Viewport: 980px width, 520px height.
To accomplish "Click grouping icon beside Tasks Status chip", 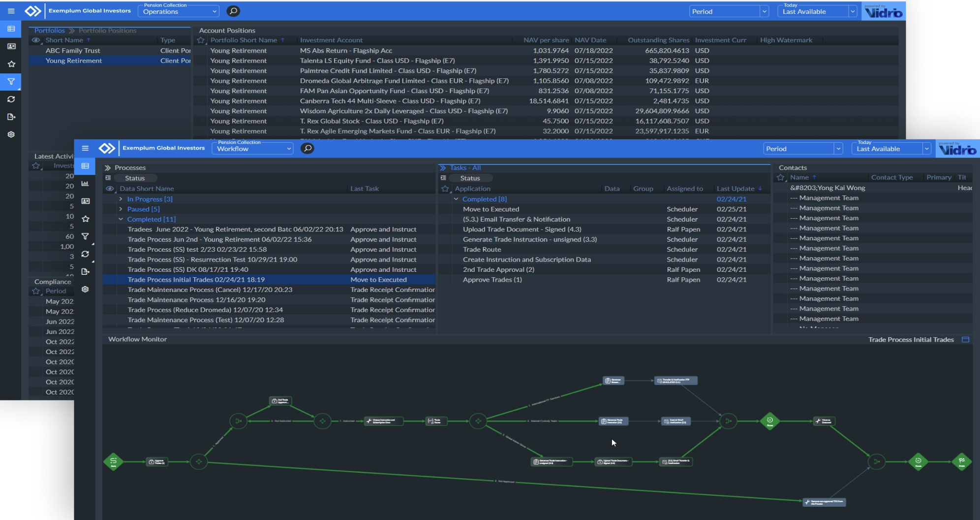I will click(x=443, y=178).
